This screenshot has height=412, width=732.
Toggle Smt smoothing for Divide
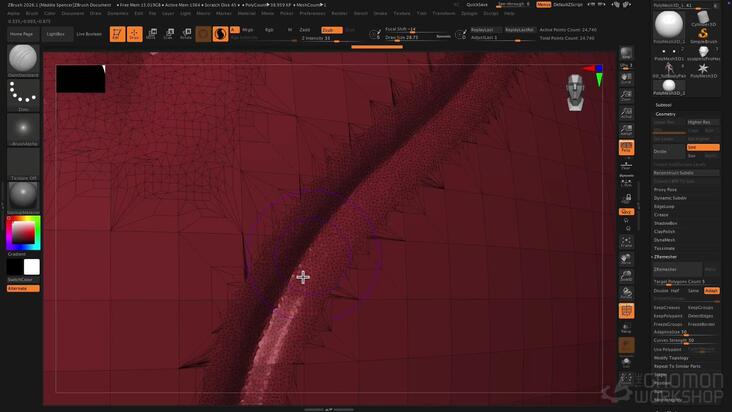point(703,147)
